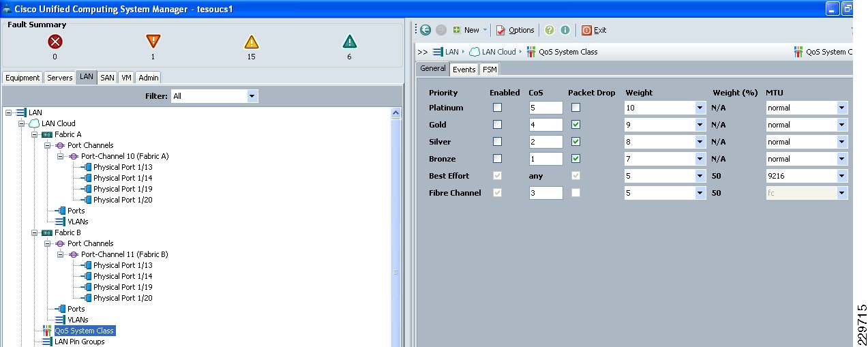Uncheck Packet Drop for Silver
This screenshot has width=868, height=347.
pos(576,142)
